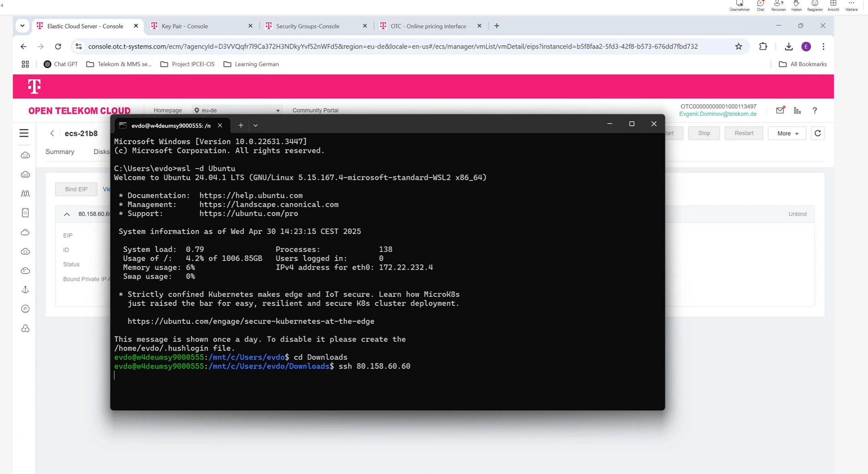The width and height of the screenshot is (868, 474).
Task: Open the Teams Personen participants button
Action: click(x=778, y=6)
